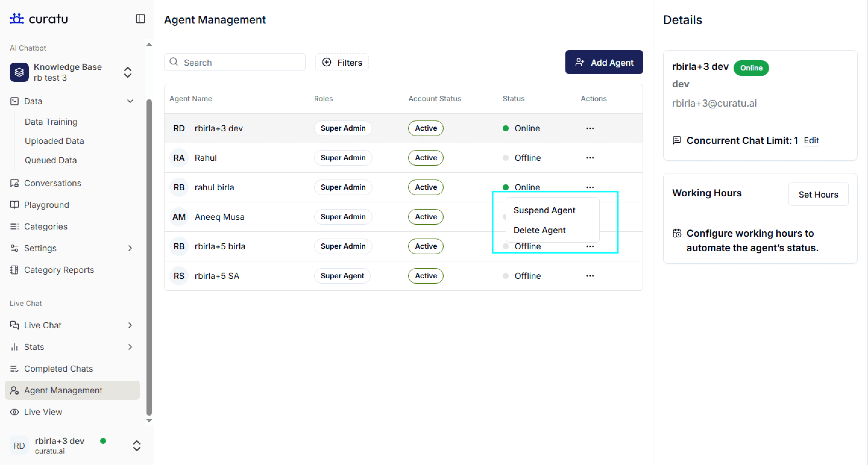The image size is (868, 465).
Task: Expand the Live Chat submenu chevron
Action: pyautogui.click(x=130, y=325)
